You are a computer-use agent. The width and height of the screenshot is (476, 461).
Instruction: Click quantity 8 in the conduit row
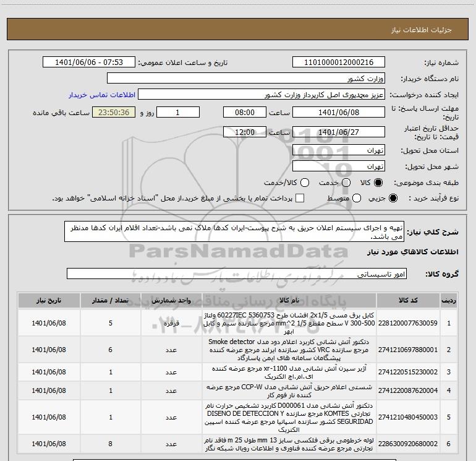tap(111, 444)
